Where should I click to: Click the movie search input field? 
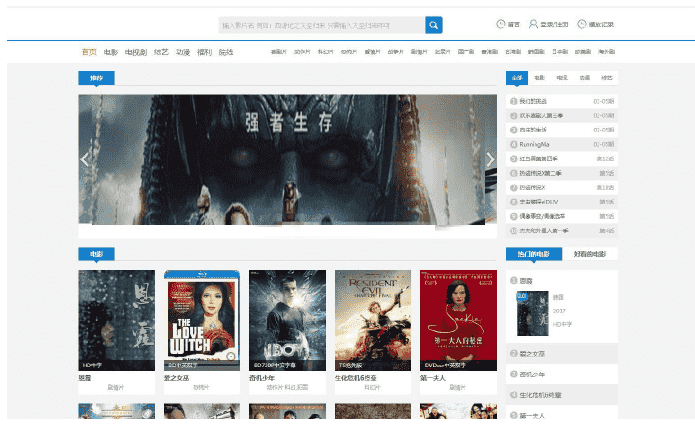[320, 25]
